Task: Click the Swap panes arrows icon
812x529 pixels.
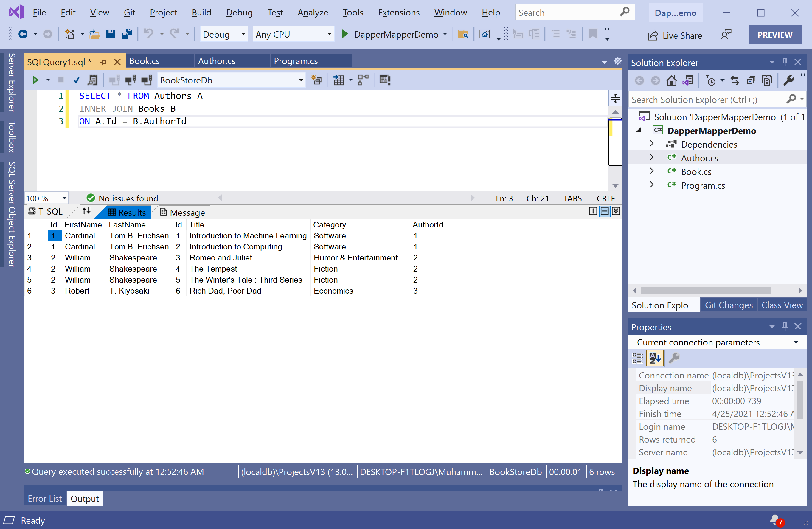Action: click(x=86, y=212)
